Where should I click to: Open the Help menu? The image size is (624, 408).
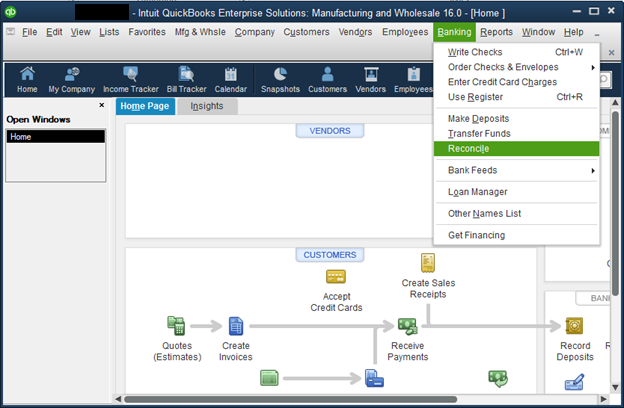tap(573, 32)
